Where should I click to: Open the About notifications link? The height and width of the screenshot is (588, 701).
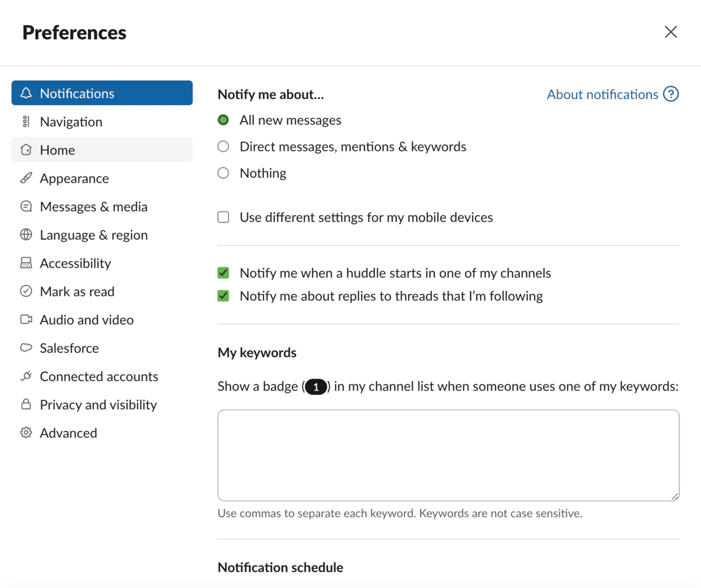point(602,94)
